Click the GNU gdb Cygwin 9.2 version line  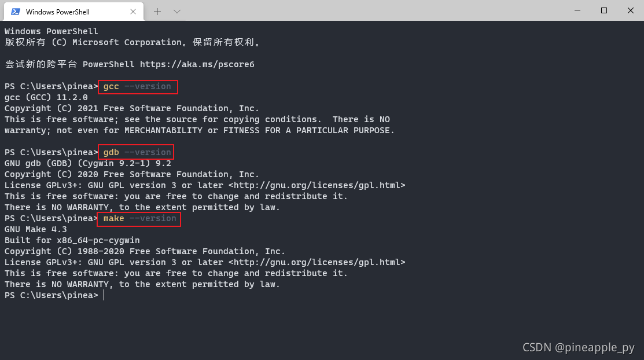click(x=88, y=163)
